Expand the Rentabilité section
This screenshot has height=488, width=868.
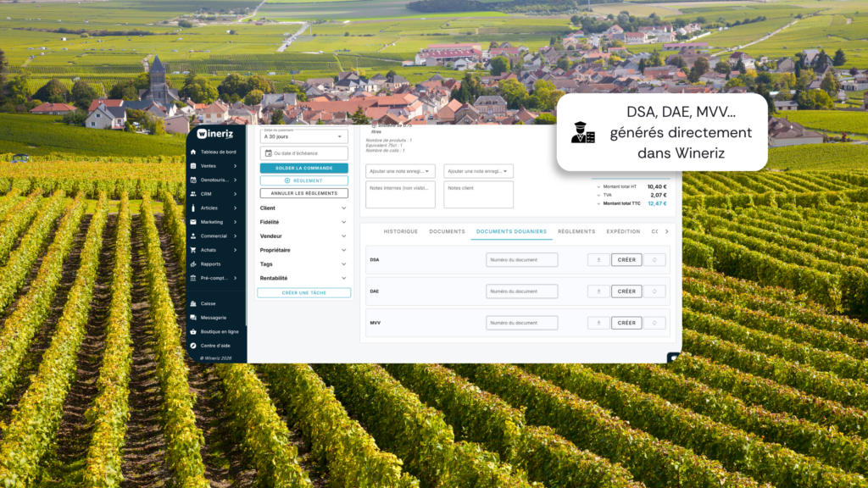tap(303, 278)
